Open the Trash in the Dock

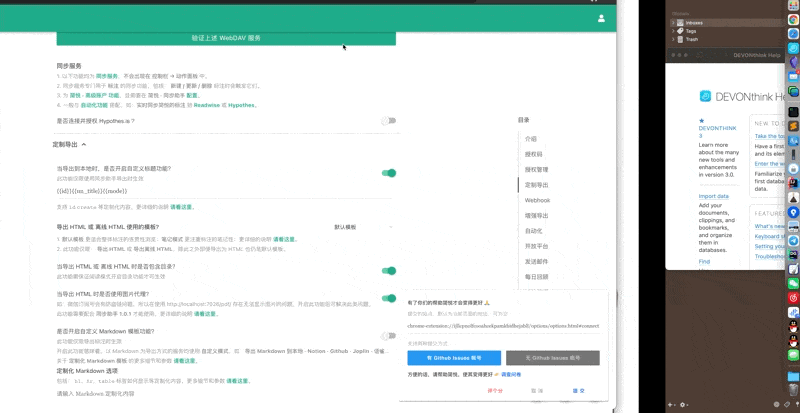point(793,390)
